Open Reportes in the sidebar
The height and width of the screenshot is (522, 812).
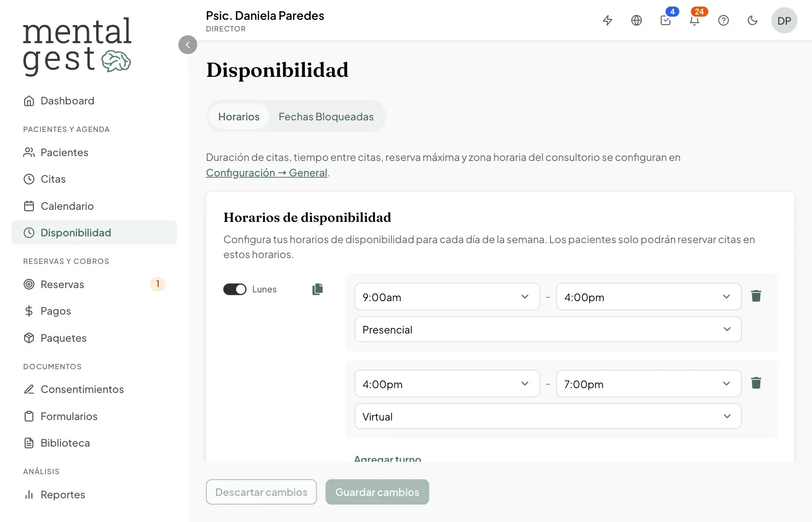[94, 494]
